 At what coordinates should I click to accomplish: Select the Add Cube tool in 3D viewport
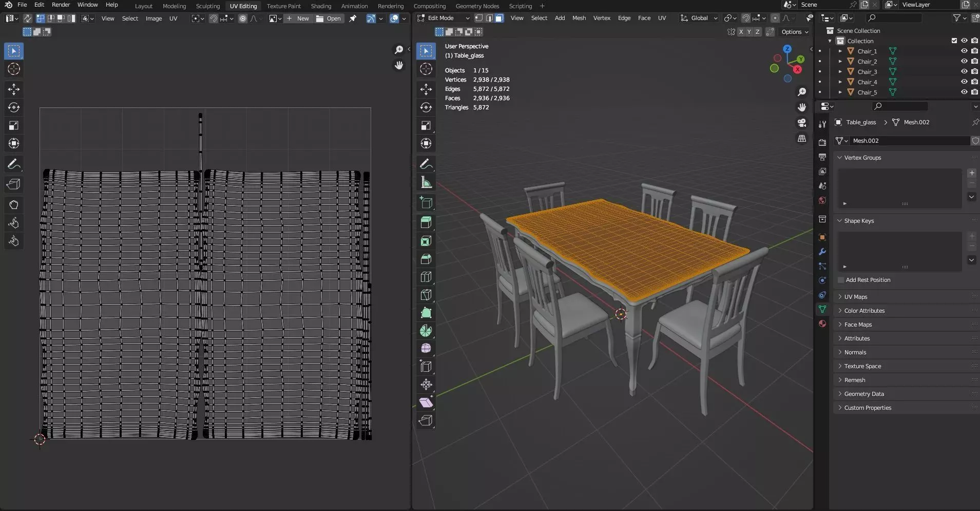click(426, 202)
